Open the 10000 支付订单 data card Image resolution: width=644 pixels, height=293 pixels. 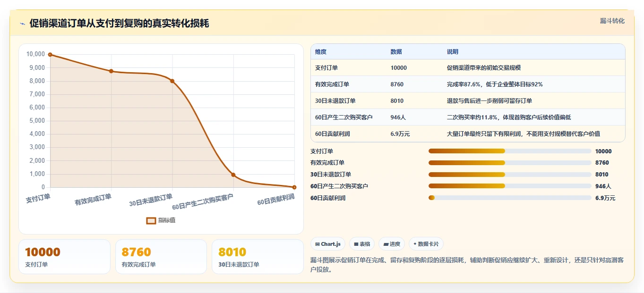click(64, 257)
